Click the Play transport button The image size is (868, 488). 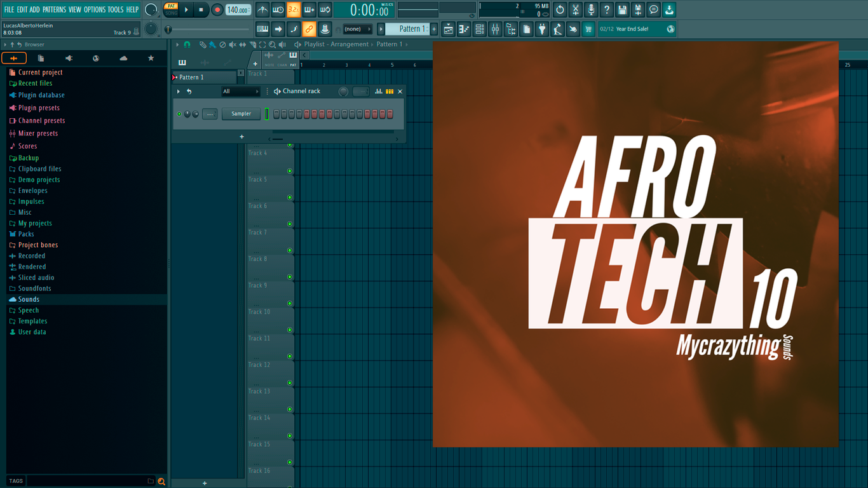pos(186,10)
